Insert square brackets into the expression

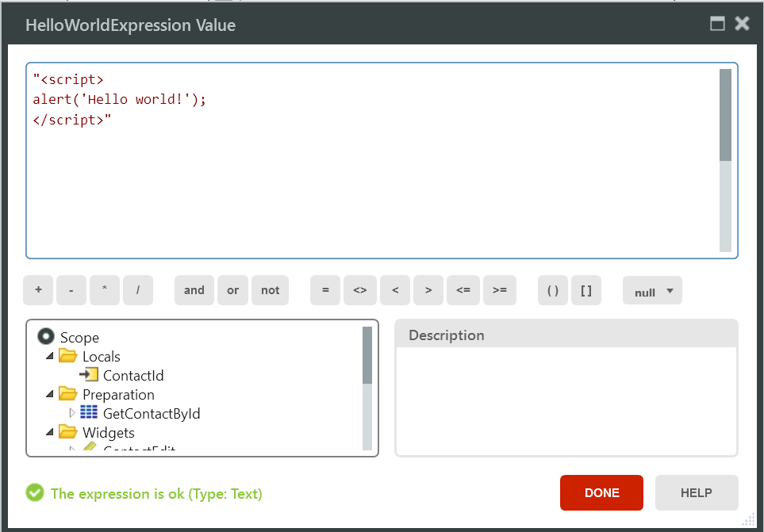[586, 290]
